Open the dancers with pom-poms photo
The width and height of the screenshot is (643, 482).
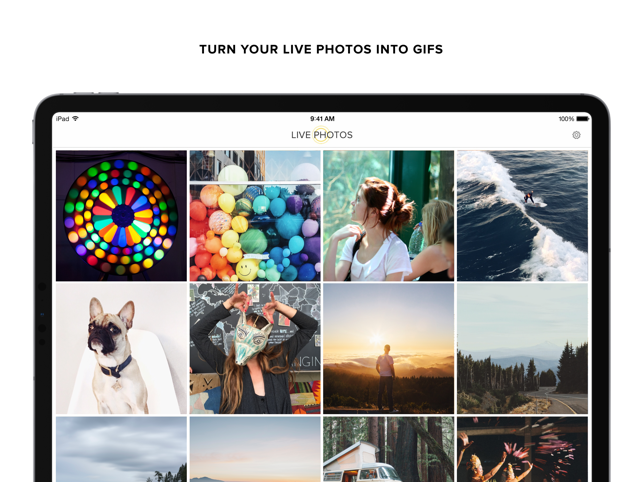[522, 449]
